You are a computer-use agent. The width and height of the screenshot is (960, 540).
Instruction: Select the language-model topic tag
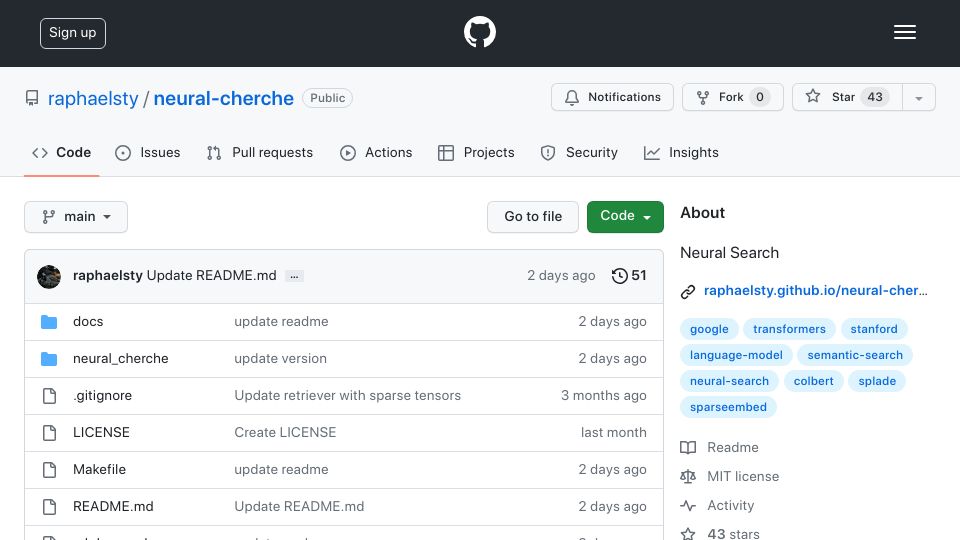click(736, 355)
